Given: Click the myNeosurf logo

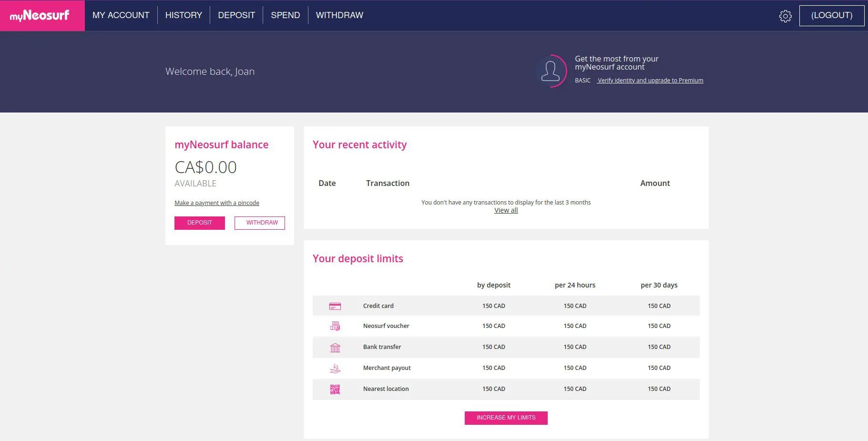Looking at the screenshot, I should tap(40, 15).
